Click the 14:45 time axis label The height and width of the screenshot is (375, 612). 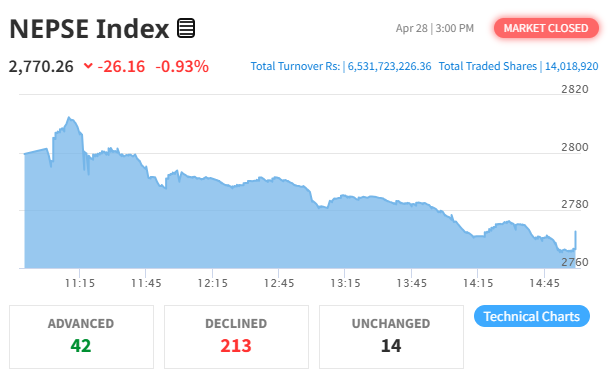pyautogui.click(x=544, y=283)
